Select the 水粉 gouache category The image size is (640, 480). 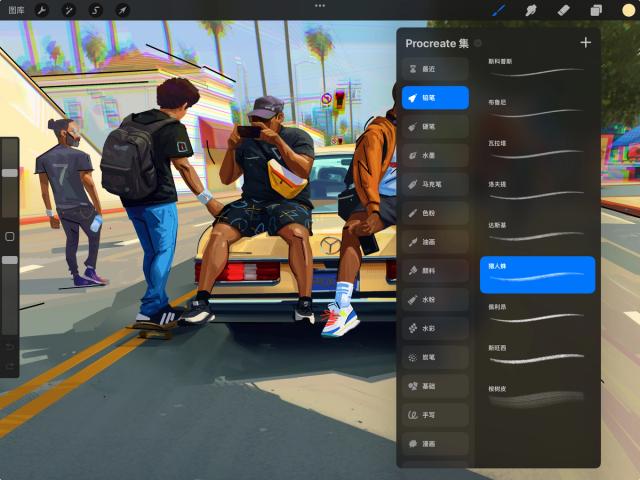pyautogui.click(x=435, y=300)
